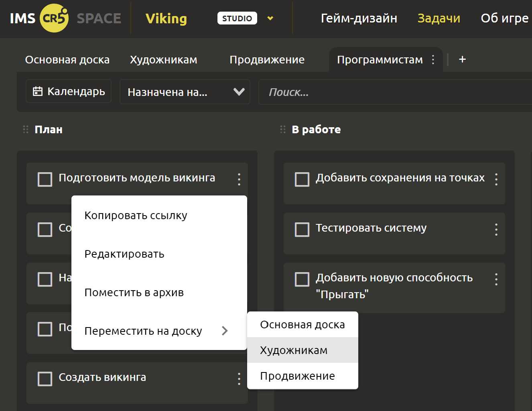Image resolution: width=532 pixels, height=411 pixels.
Task: Choose Редактировать in context menu
Action: [x=159, y=254]
